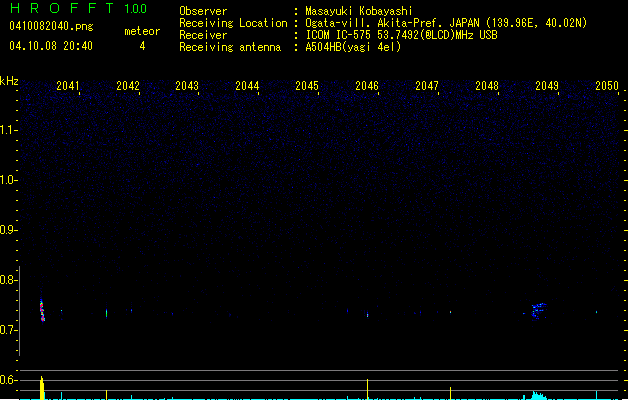Click the 0.6 kHz axis label
The image size is (629, 400).
coord(9,380)
